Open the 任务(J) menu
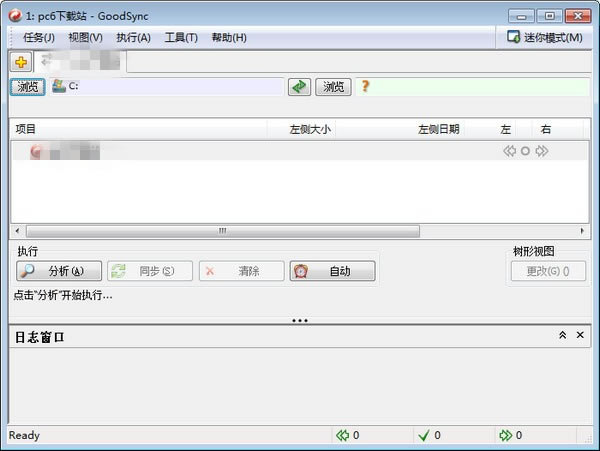Screen dimensions: 600x451 click(x=39, y=37)
